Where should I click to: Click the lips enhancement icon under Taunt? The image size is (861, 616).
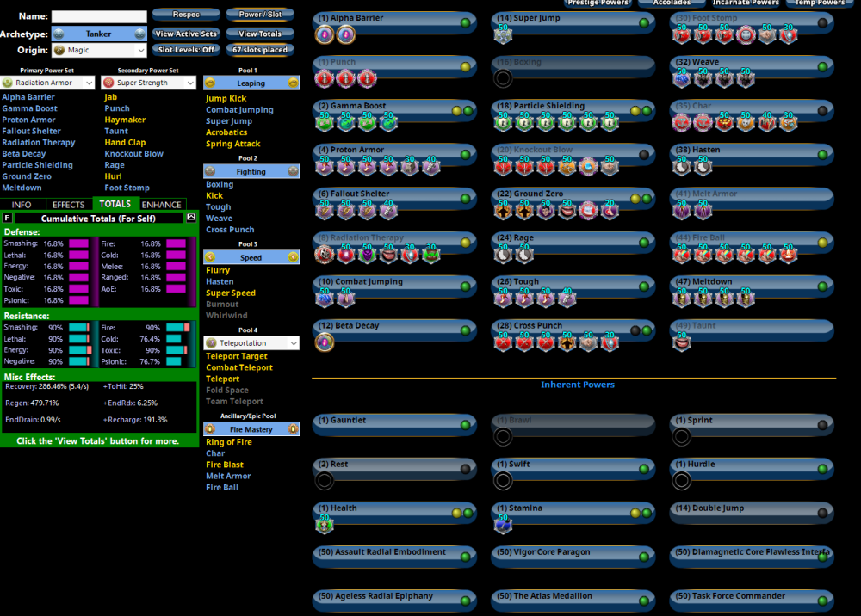pos(682,342)
